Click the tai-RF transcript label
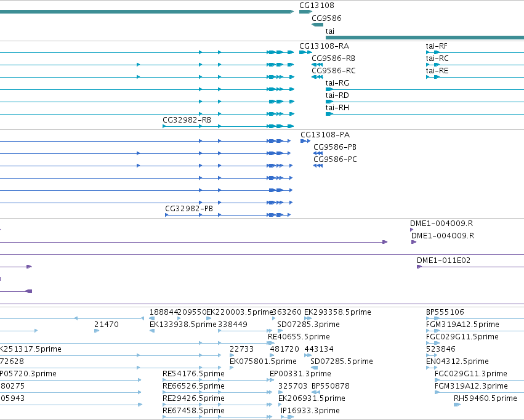 pos(437,46)
